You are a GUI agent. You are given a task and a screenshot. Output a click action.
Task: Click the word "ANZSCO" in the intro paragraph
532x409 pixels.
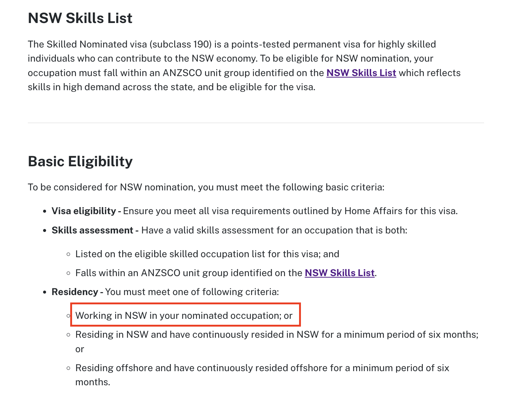point(182,73)
